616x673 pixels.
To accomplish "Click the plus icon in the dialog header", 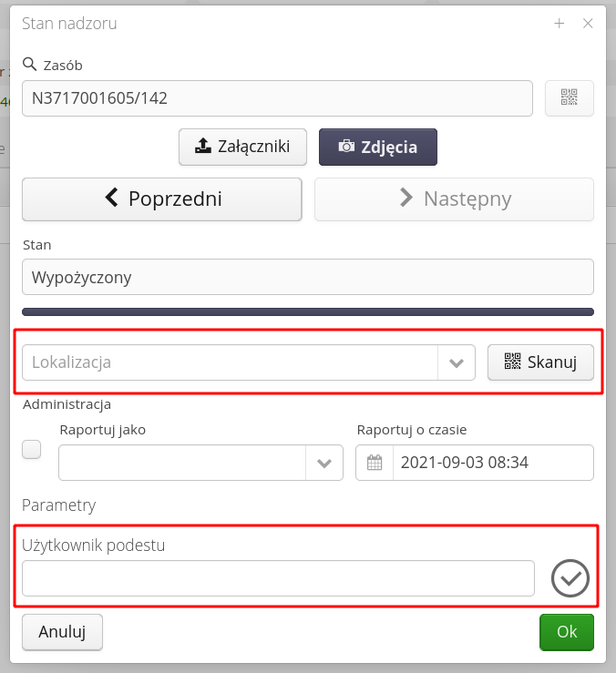I will tap(560, 24).
